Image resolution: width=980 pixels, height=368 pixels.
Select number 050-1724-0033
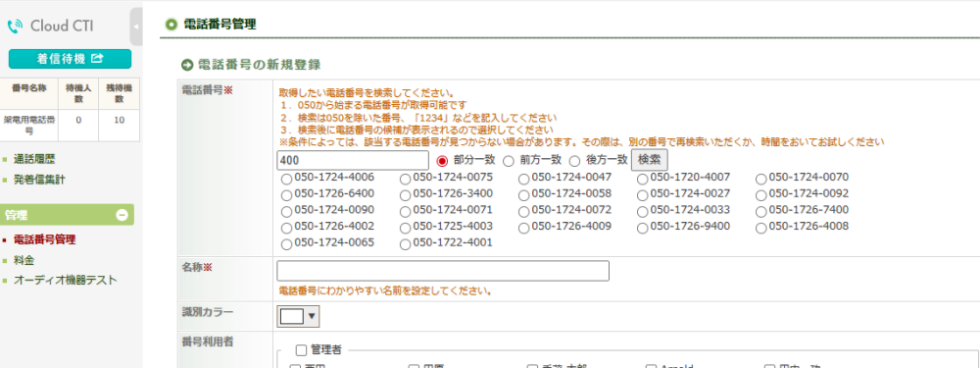point(643,212)
